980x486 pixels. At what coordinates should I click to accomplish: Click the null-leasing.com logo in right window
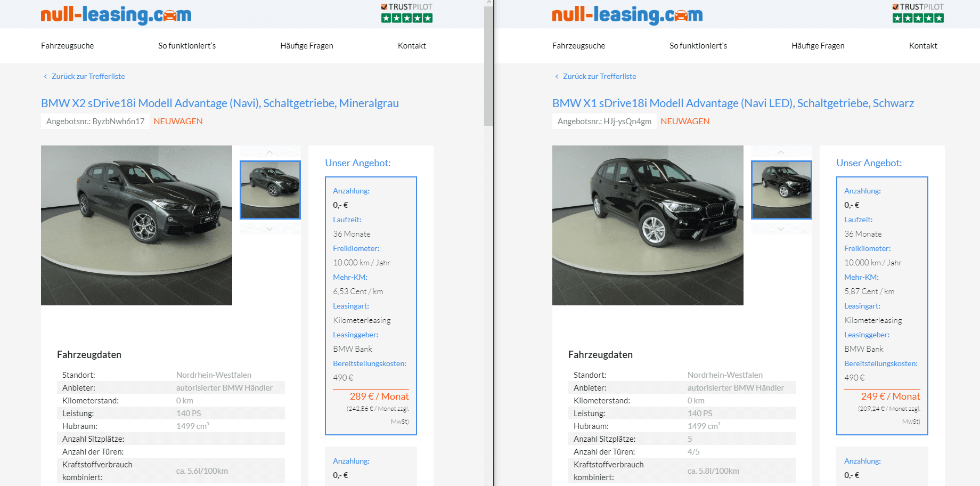click(x=627, y=15)
